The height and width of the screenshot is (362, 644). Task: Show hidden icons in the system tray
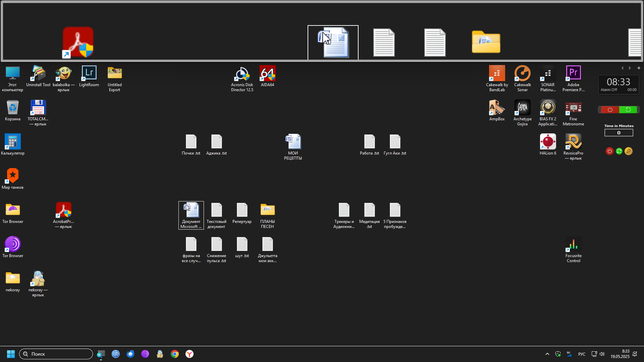click(x=547, y=354)
